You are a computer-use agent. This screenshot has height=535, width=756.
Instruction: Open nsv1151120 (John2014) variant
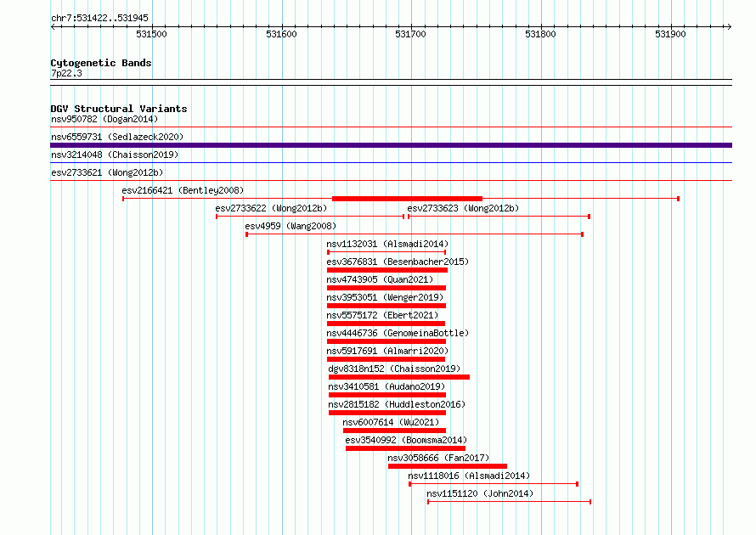click(x=480, y=493)
